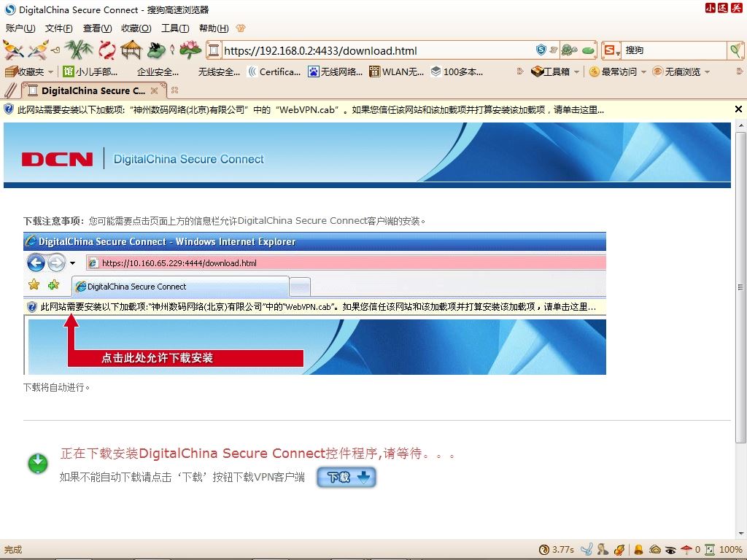Expand the far-right toolbar overflow arrow
This screenshot has height=560, width=747.
click(740, 71)
